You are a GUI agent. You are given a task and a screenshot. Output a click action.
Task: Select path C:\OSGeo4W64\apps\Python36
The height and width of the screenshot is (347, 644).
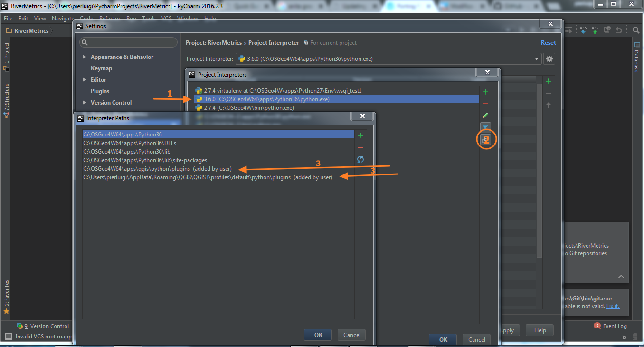click(218, 135)
